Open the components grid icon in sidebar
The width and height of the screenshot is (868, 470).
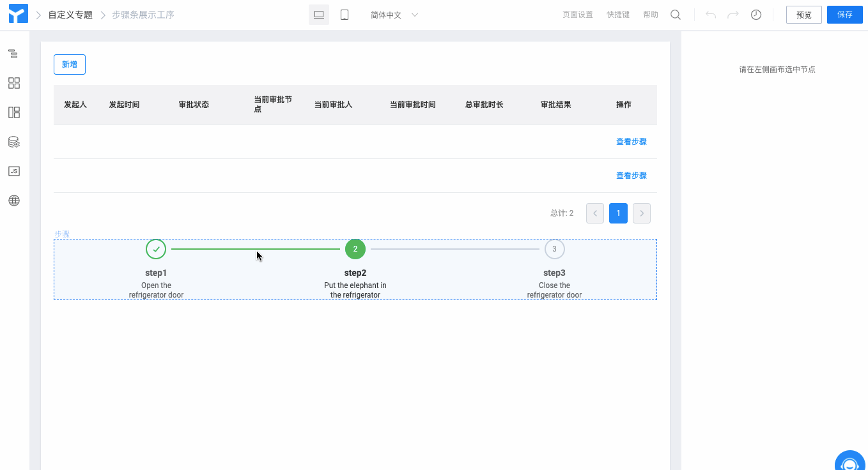13,83
